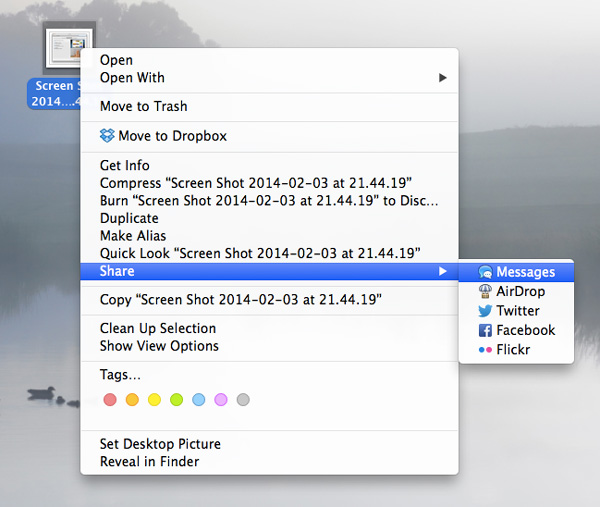600x507 pixels.
Task: Click the AirDrop parachute icon
Action: 485,291
